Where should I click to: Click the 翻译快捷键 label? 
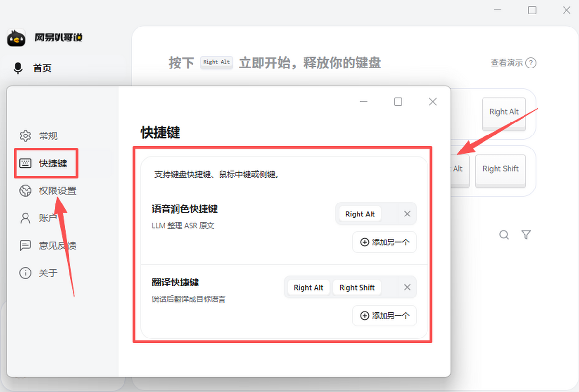coord(175,283)
